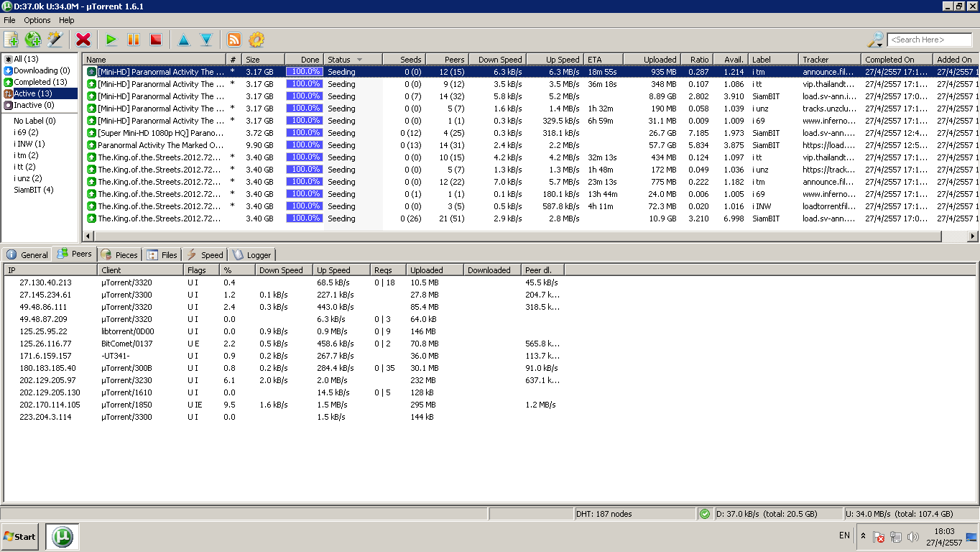Sort torrents by the Ratio column header
Screen dimensions: 980x552
pyautogui.click(x=695, y=60)
